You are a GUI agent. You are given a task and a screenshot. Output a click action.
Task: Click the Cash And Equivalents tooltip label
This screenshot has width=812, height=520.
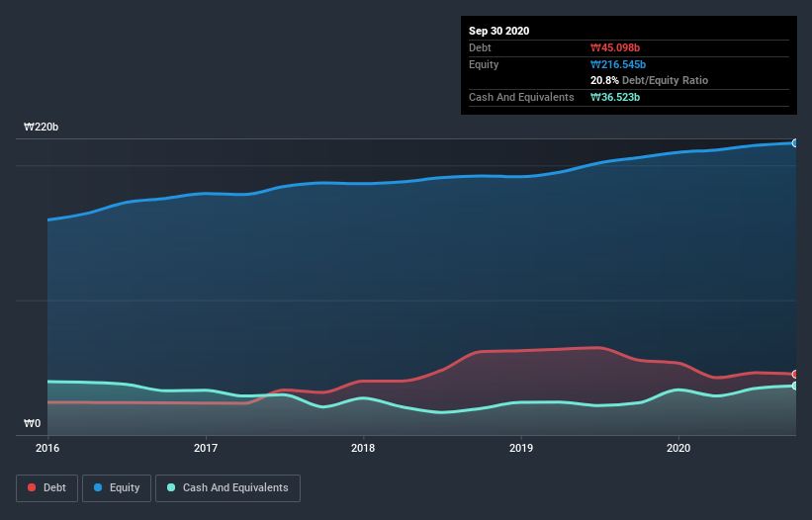(x=521, y=97)
